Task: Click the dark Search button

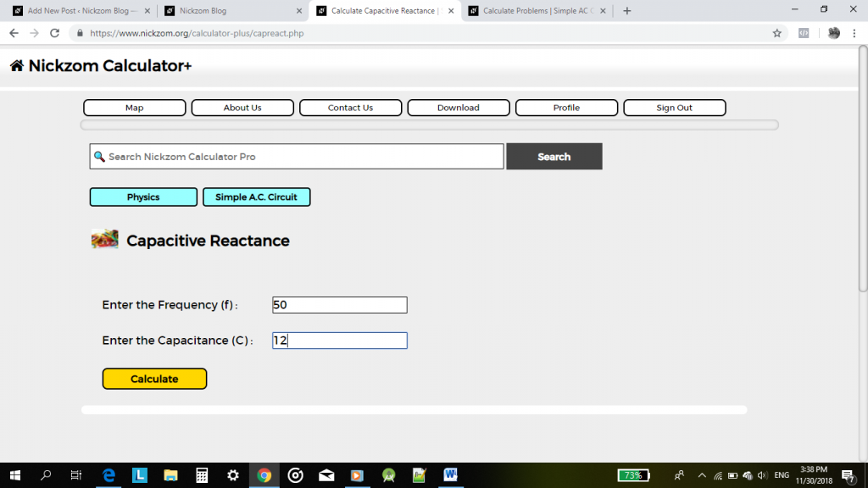Action: 554,157
